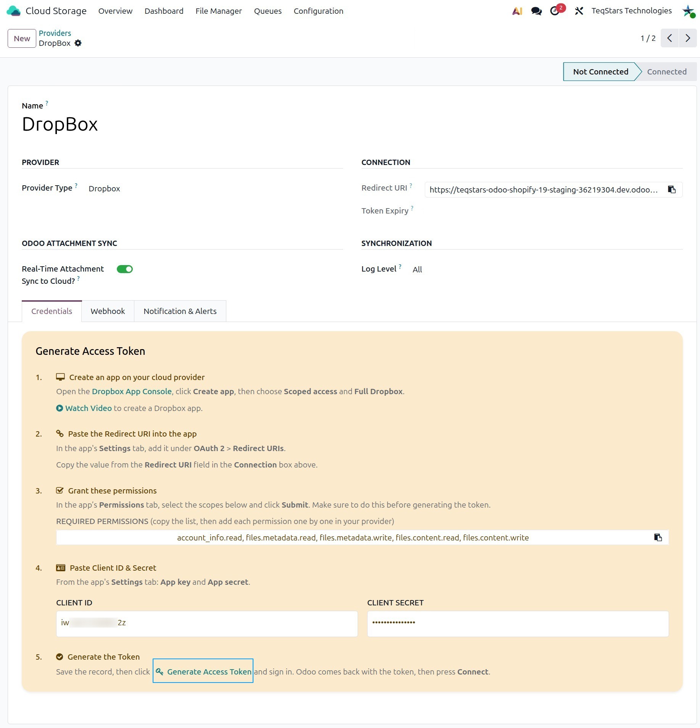Go to next record arrow
This screenshot has width=700, height=728.
[x=688, y=38]
